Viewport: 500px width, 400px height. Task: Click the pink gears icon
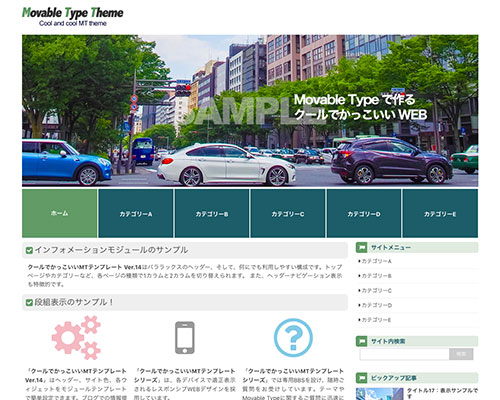(x=76, y=338)
